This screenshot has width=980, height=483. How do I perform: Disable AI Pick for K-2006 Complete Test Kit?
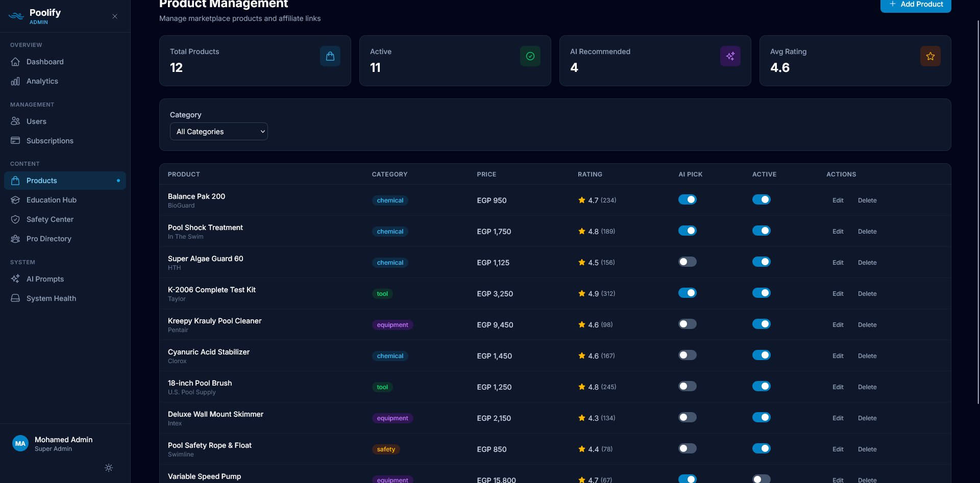pos(688,293)
